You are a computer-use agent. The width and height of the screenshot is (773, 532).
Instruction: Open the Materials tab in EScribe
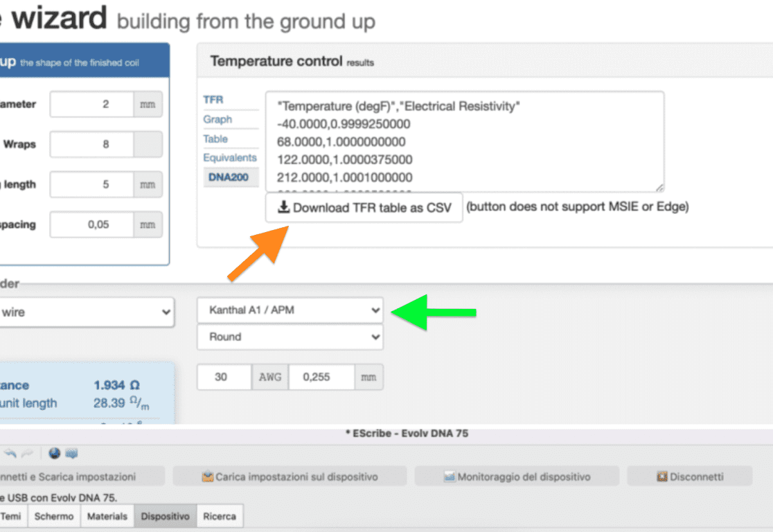(107, 516)
